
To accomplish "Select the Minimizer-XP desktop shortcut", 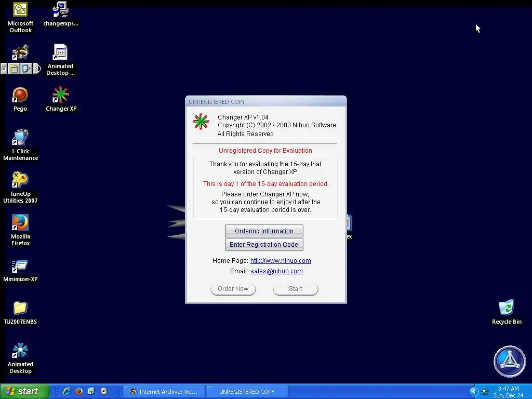I will [20, 271].
